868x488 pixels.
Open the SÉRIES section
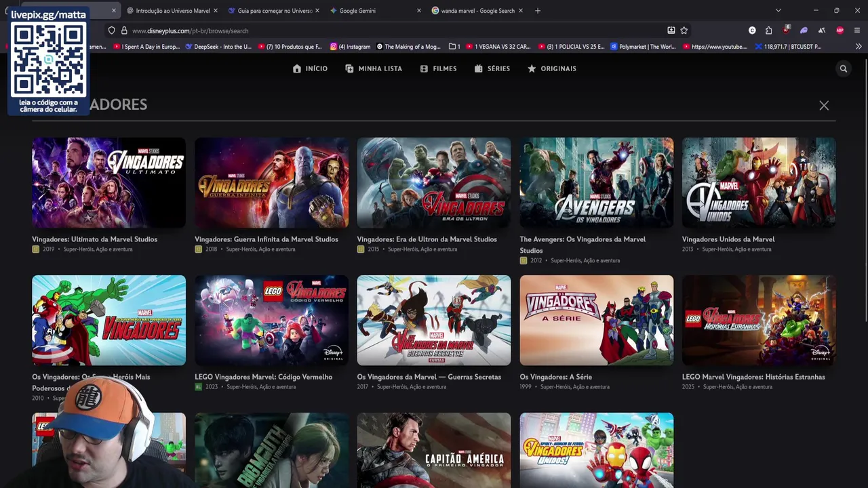click(x=492, y=68)
